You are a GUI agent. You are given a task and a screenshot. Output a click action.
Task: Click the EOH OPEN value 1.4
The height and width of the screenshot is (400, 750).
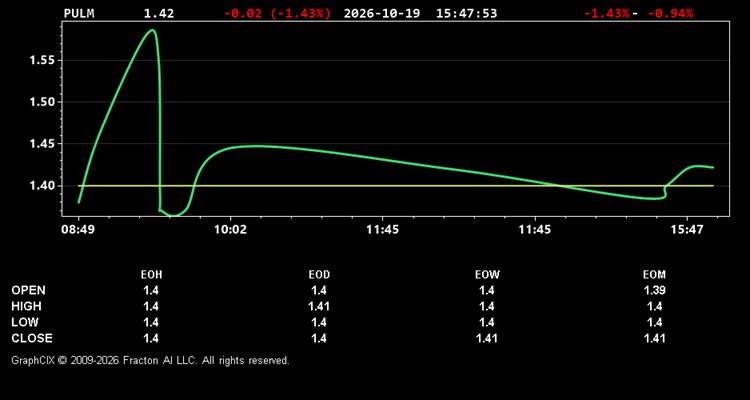151,290
